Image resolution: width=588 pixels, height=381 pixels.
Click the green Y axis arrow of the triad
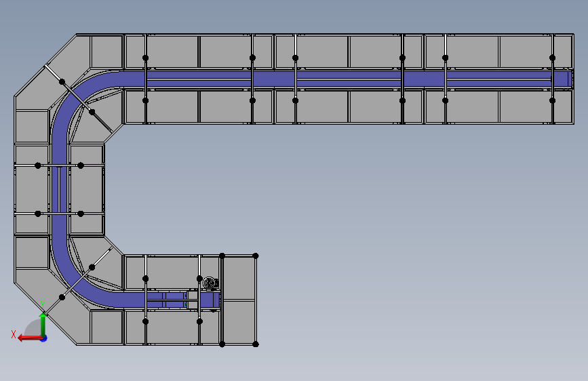click(x=43, y=324)
